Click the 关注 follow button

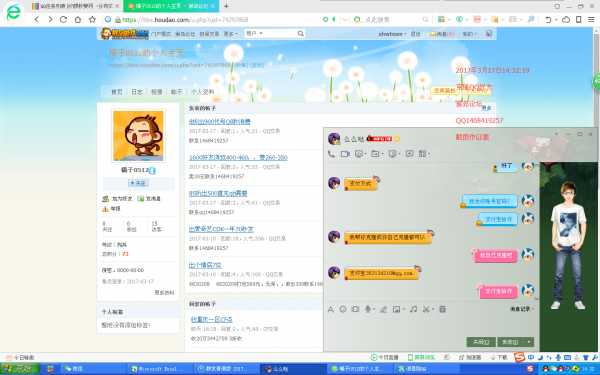point(138,183)
